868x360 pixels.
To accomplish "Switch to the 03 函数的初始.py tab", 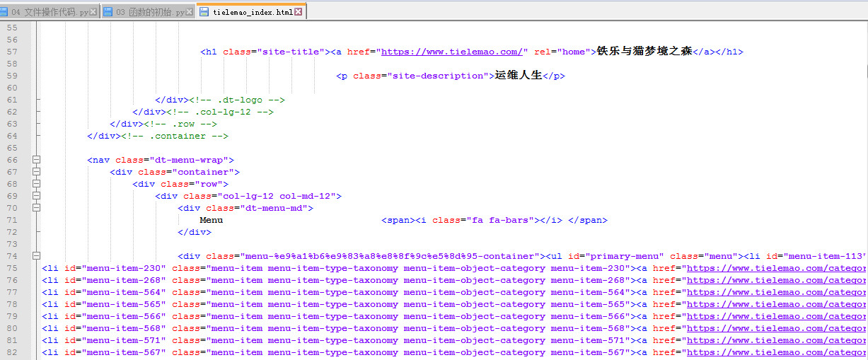I will tap(148, 11).
